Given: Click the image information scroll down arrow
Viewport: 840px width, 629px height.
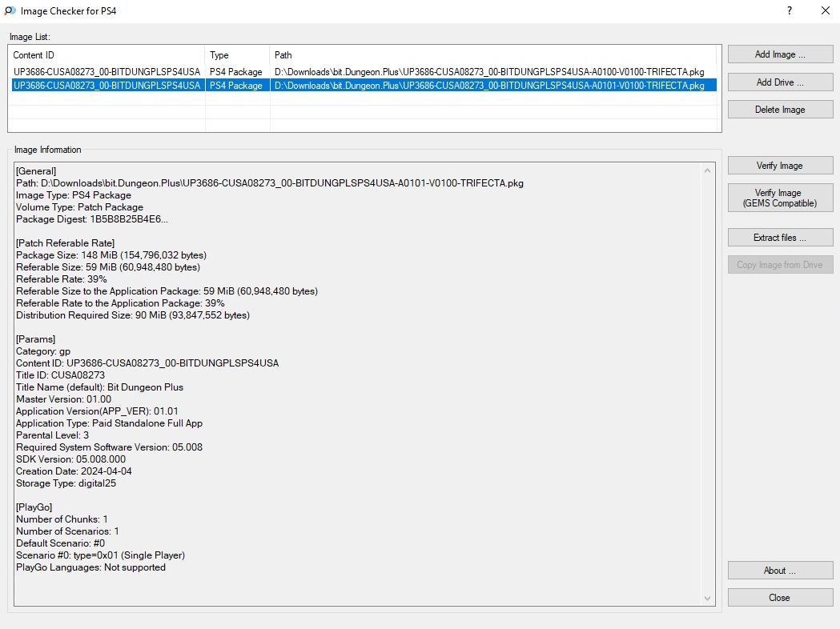Looking at the screenshot, I should point(707,599).
